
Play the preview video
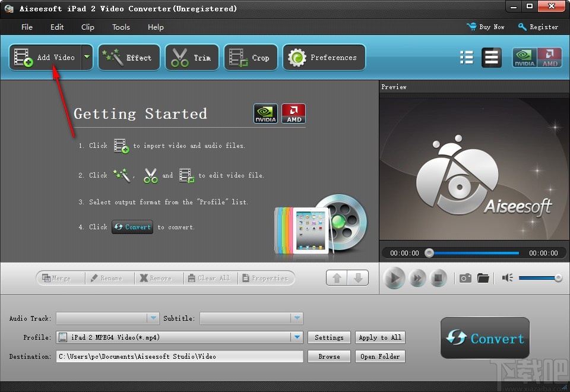tap(394, 279)
